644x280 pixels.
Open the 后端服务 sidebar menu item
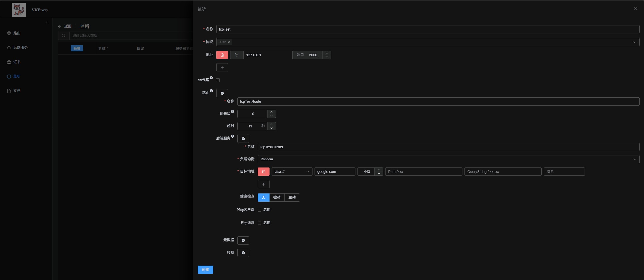pos(26,48)
